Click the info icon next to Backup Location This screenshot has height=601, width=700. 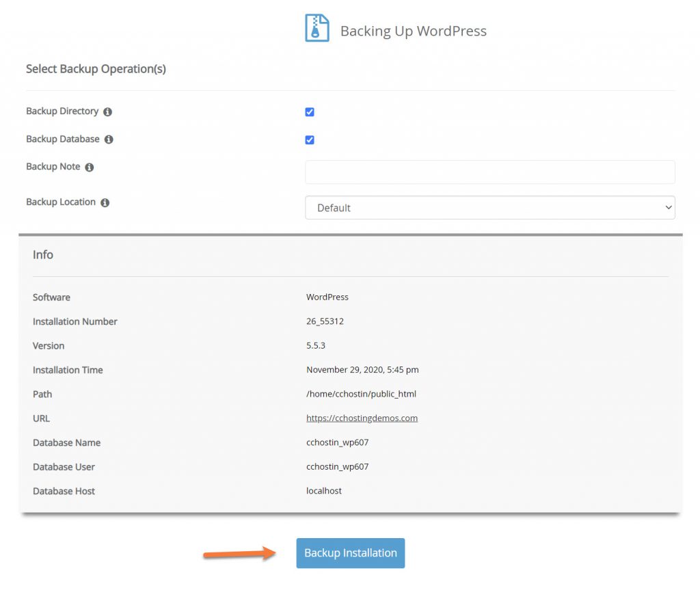pyautogui.click(x=105, y=203)
